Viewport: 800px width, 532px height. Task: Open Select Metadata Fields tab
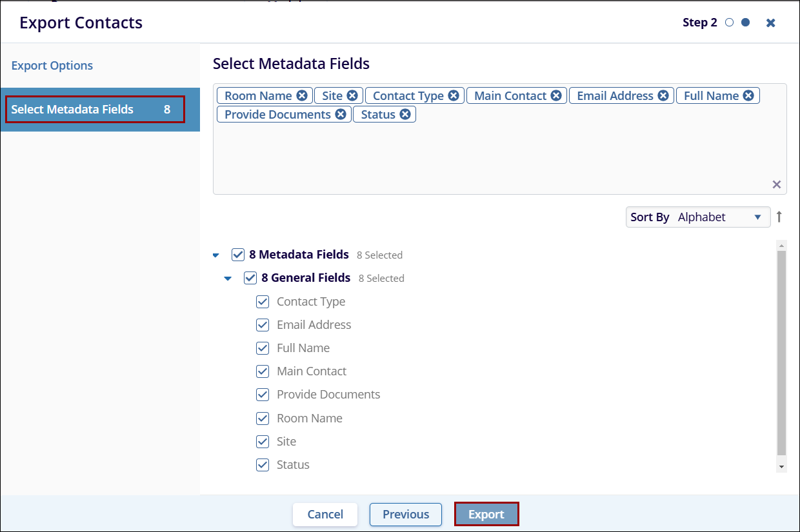click(x=95, y=110)
